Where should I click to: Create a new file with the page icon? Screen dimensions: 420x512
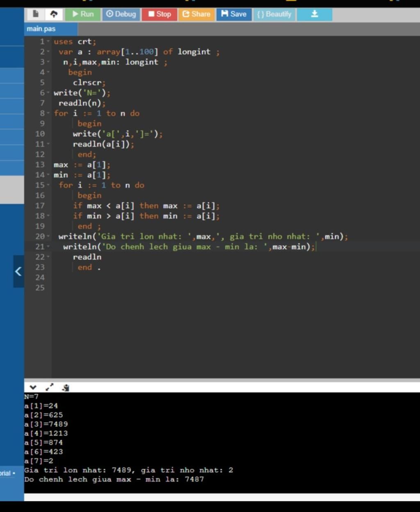[x=36, y=14]
